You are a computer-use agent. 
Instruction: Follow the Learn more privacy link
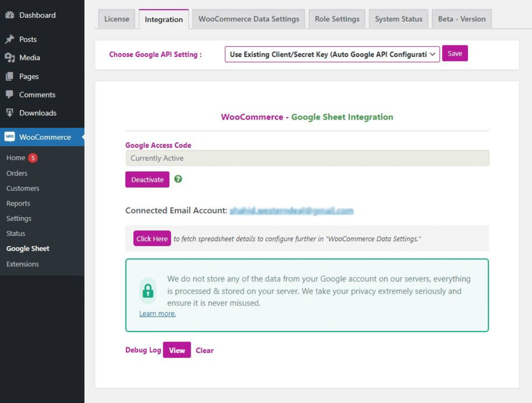tap(158, 314)
